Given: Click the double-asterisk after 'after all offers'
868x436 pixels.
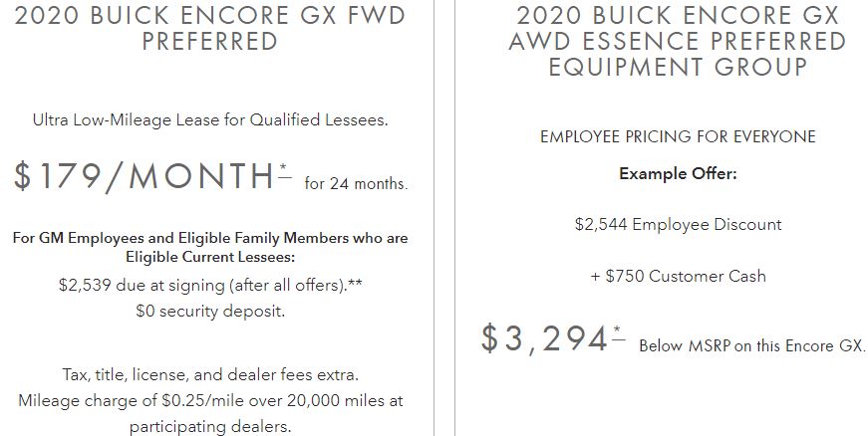Looking at the screenshot, I should 356,284.
